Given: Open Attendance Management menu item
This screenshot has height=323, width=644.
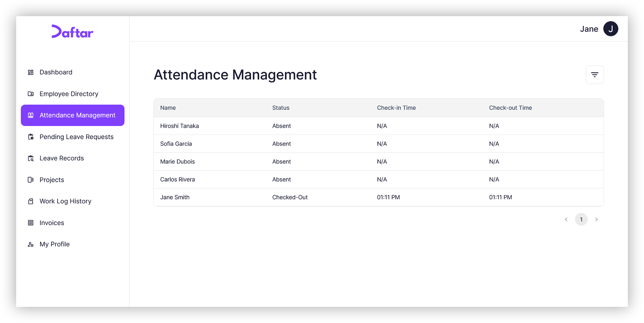Looking at the screenshot, I should (x=73, y=115).
